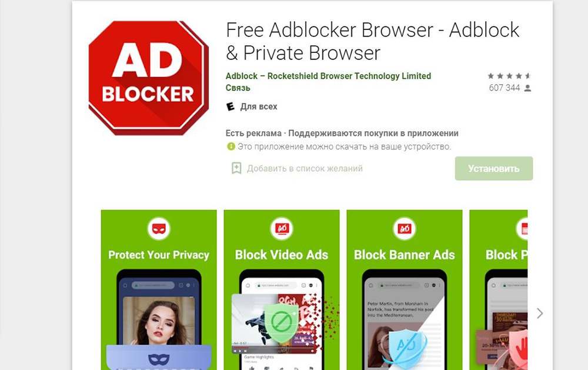Open the Block Video Ads screenshot
The width and height of the screenshot is (588, 370).
click(x=282, y=289)
